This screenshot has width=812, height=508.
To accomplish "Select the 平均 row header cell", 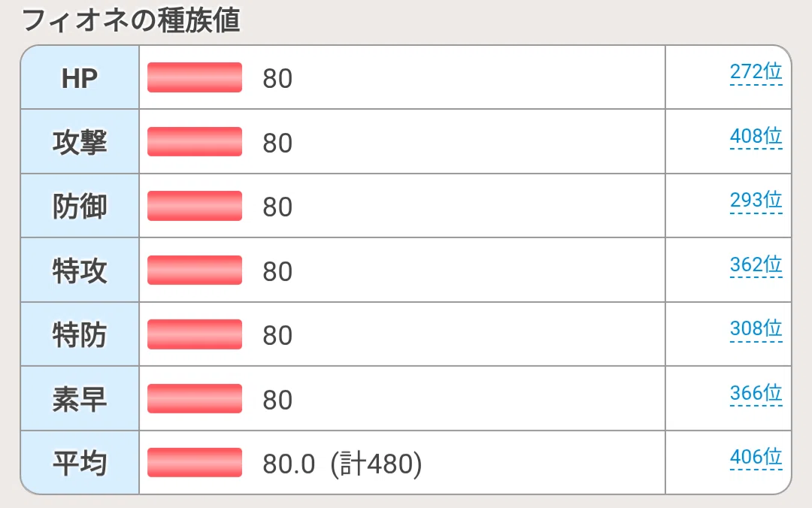I will click(x=80, y=462).
